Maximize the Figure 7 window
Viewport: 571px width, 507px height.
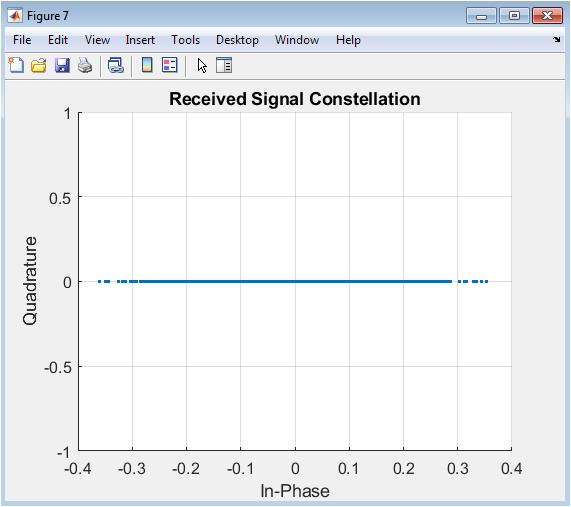coord(514,16)
